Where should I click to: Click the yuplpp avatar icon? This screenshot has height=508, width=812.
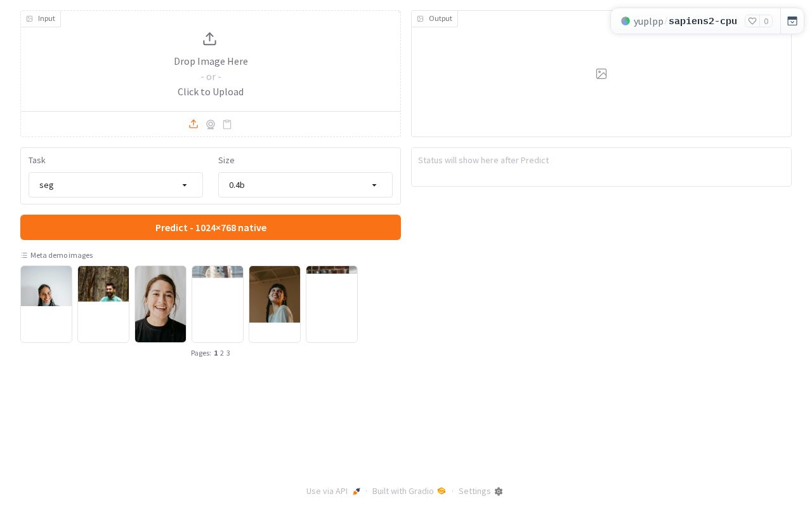625,21
